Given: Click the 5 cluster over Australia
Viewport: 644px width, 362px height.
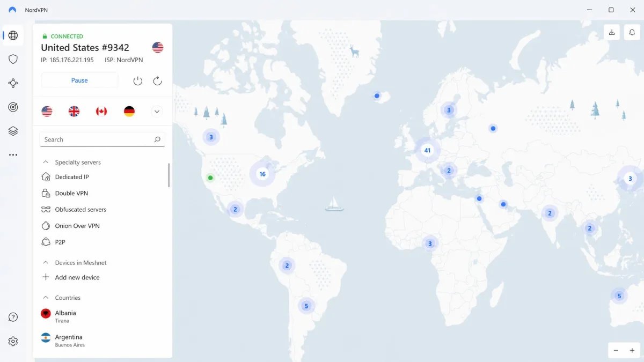Looking at the screenshot, I should pyautogui.click(x=619, y=295).
